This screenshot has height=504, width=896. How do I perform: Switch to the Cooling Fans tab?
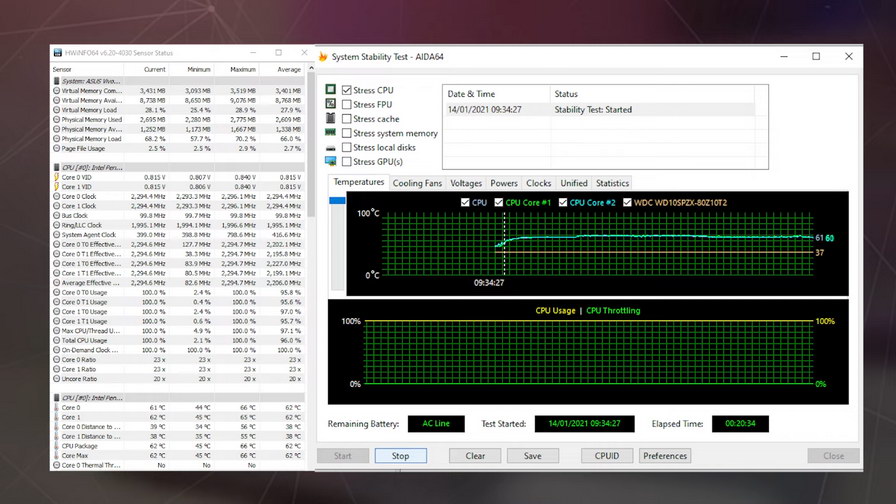tap(417, 183)
